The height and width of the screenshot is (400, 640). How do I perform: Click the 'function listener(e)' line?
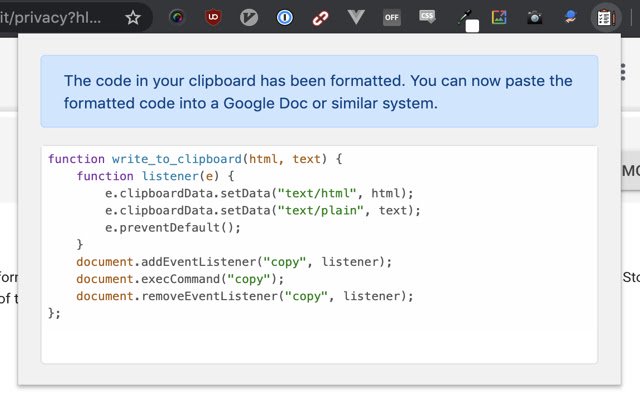click(155, 176)
